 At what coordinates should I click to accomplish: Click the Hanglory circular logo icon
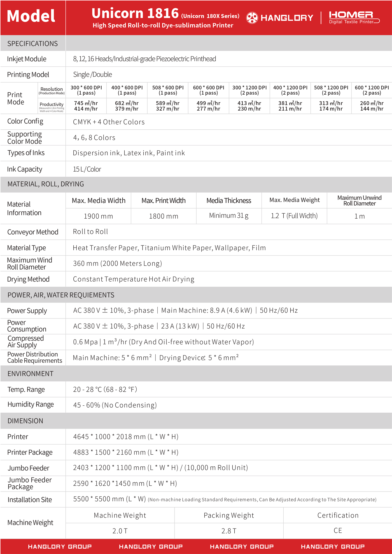pos(252,18)
